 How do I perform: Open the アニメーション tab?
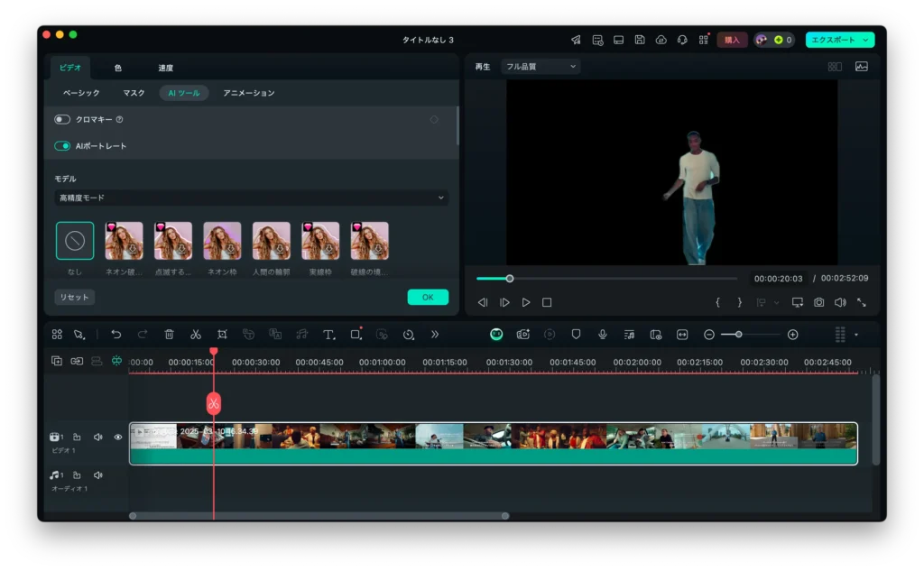coord(248,93)
